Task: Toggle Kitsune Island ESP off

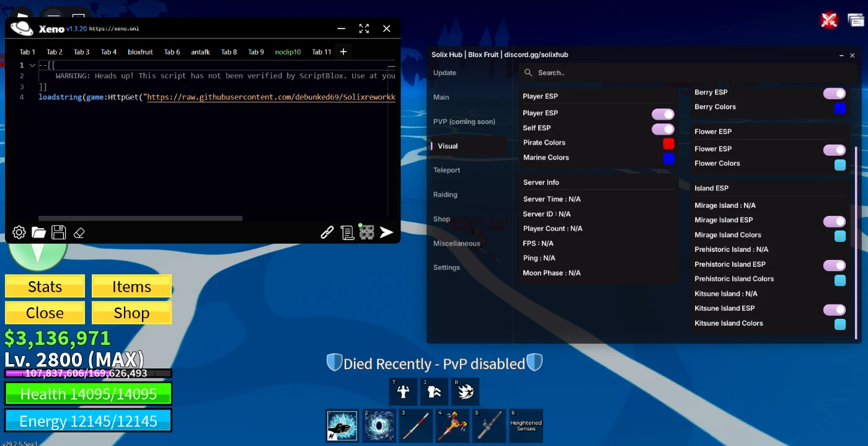Action: pyautogui.click(x=834, y=310)
